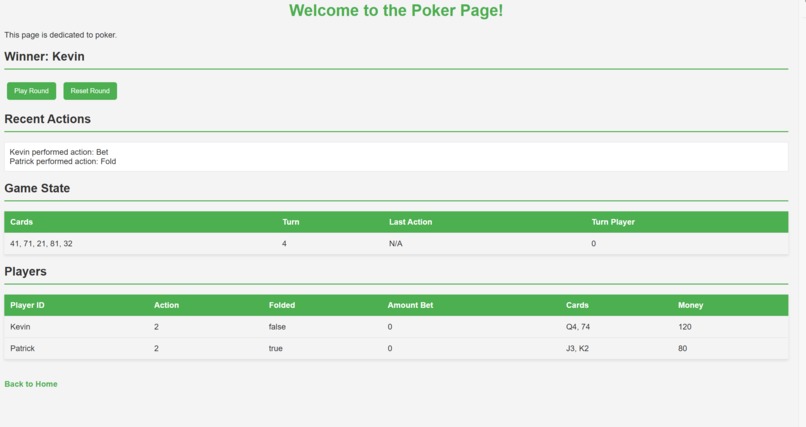Select community cards '41, 71, 21, 81, 32'
Screen dimensions: 806x427
click(x=41, y=244)
